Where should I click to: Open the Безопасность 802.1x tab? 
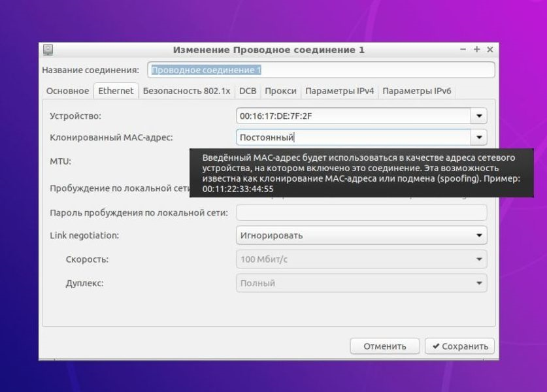pyautogui.click(x=186, y=91)
